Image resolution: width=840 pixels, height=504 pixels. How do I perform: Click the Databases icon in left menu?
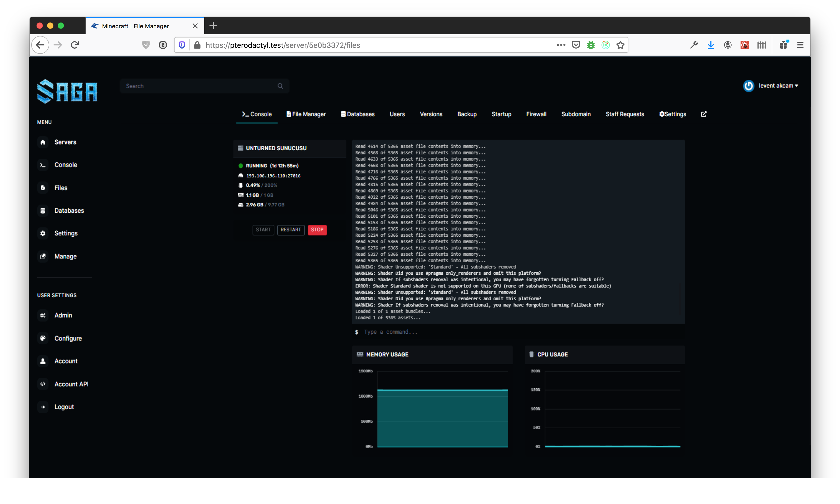pos(43,211)
